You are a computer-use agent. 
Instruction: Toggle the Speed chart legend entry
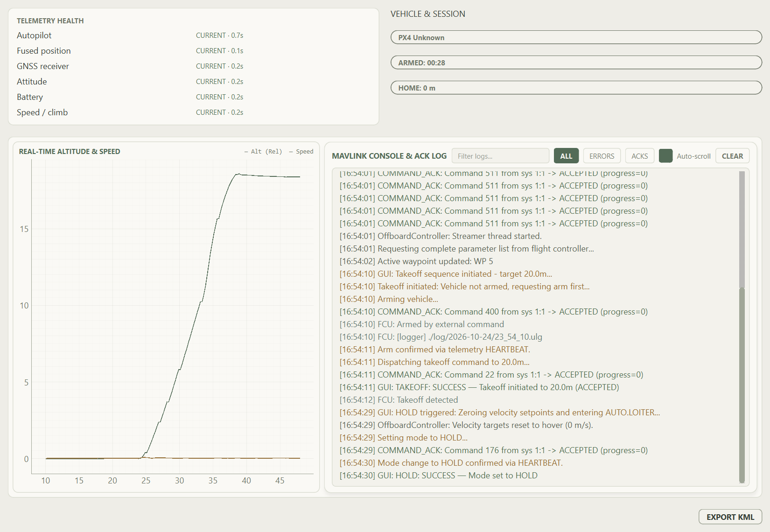pyautogui.click(x=301, y=152)
